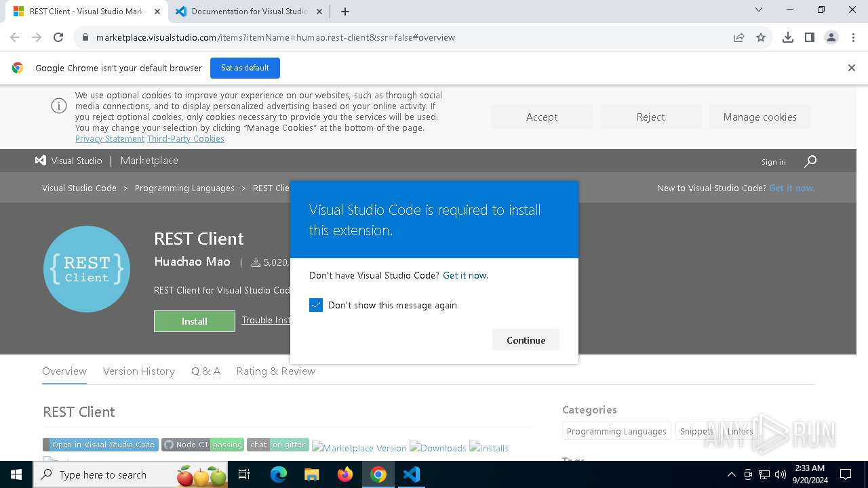Image resolution: width=868 pixels, height=488 pixels.
Task: Click the volume icon in system tray
Action: (x=781, y=474)
